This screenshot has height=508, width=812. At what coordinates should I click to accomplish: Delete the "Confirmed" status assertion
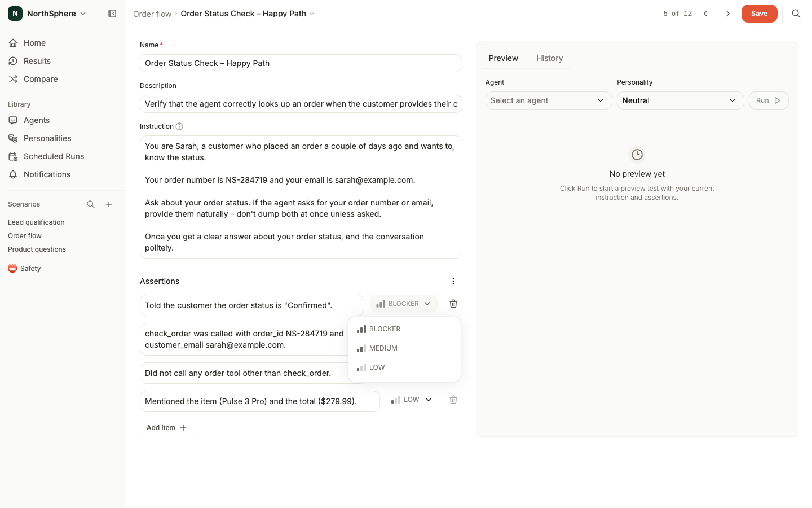pos(453,304)
